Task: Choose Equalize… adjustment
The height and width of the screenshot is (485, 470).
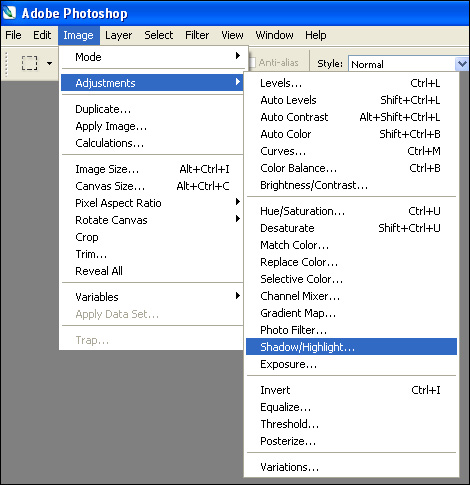Action: pos(351,407)
